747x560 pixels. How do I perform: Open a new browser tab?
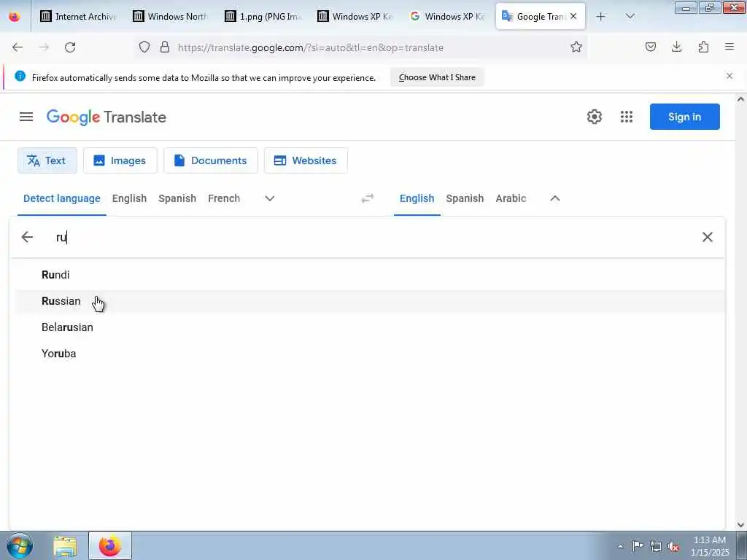tap(601, 16)
